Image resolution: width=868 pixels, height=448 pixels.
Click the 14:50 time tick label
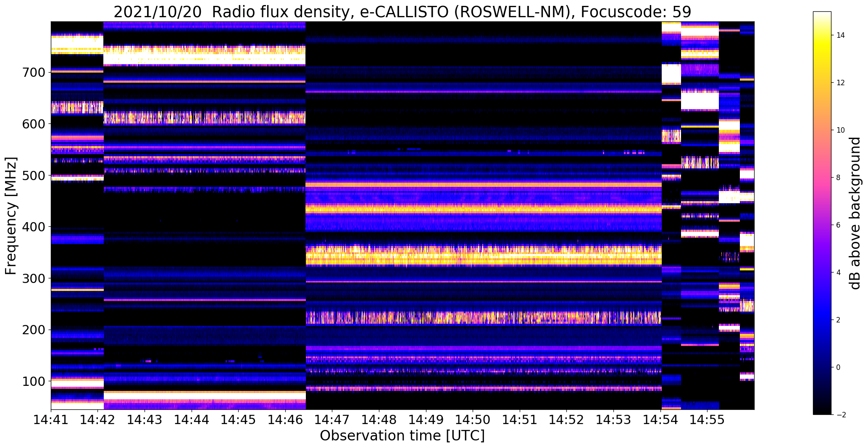coord(473,419)
